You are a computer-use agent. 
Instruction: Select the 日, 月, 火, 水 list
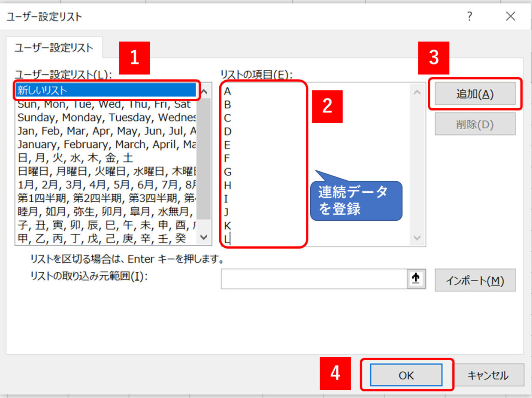[106, 158]
